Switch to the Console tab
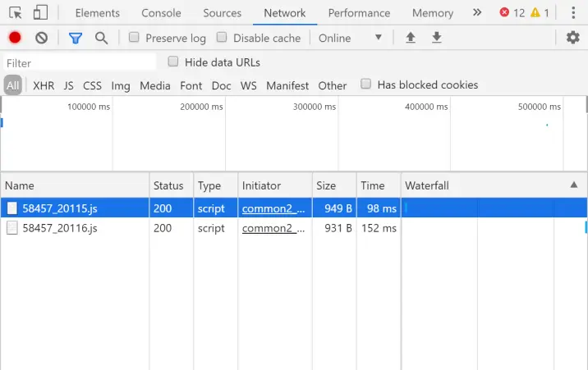The height and width of the screenshot is (370, 588). tap(161, 13)
